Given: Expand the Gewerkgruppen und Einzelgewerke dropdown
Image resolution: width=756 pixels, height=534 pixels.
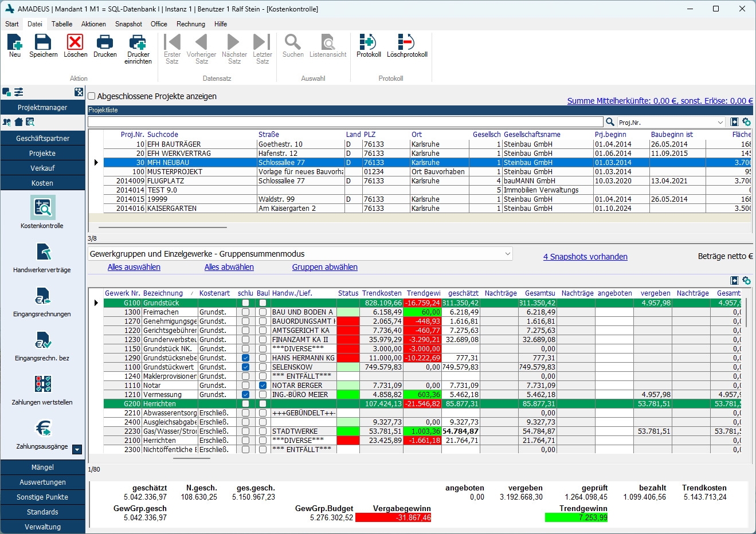Looking at the screenshot, I should coord(507,254).
